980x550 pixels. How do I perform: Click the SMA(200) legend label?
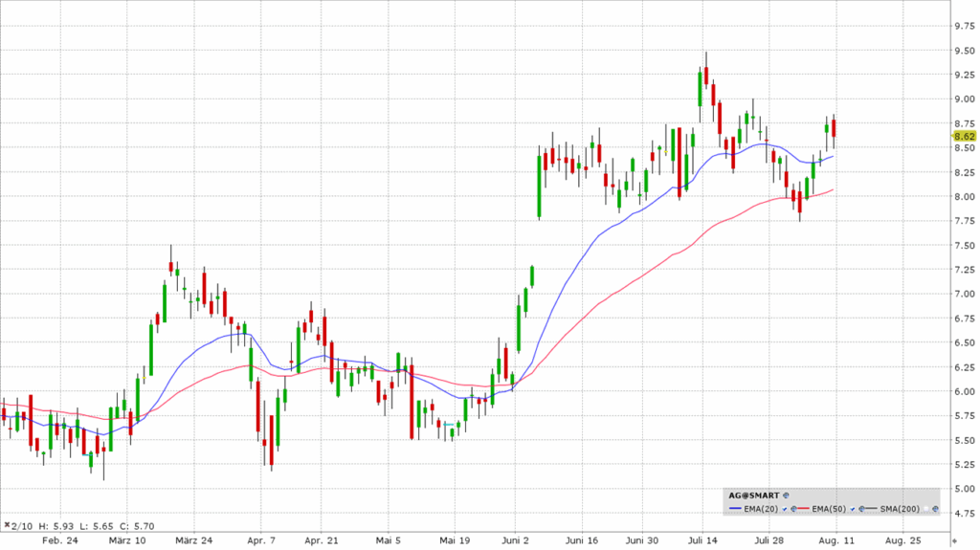pyautogui.click(x=900, y=509)
